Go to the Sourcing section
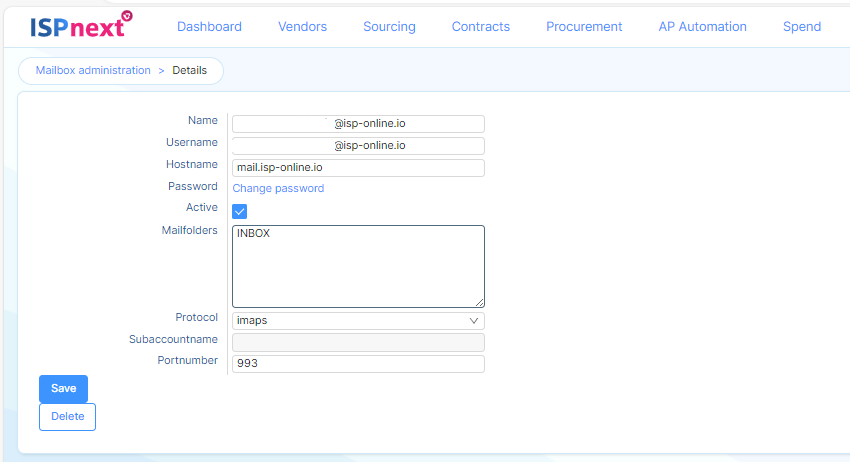The width and height of the screenshot is (850, 462). [389, 27]
